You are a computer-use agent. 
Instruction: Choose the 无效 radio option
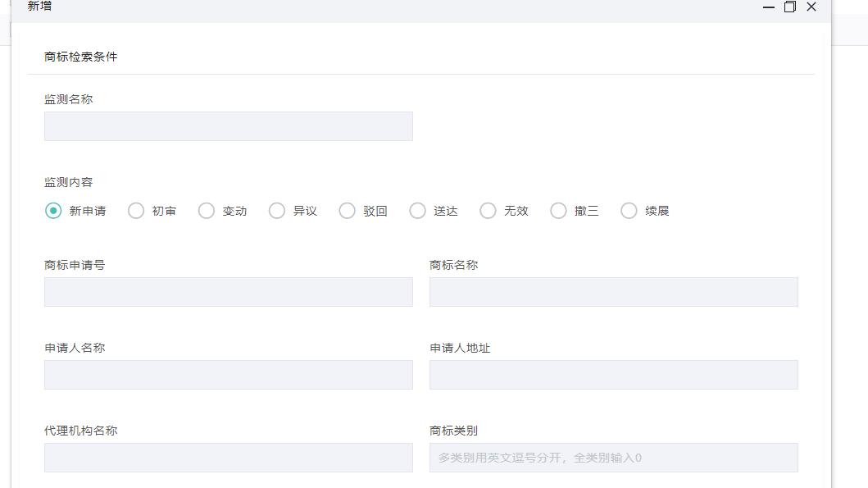tap(489, 211)
